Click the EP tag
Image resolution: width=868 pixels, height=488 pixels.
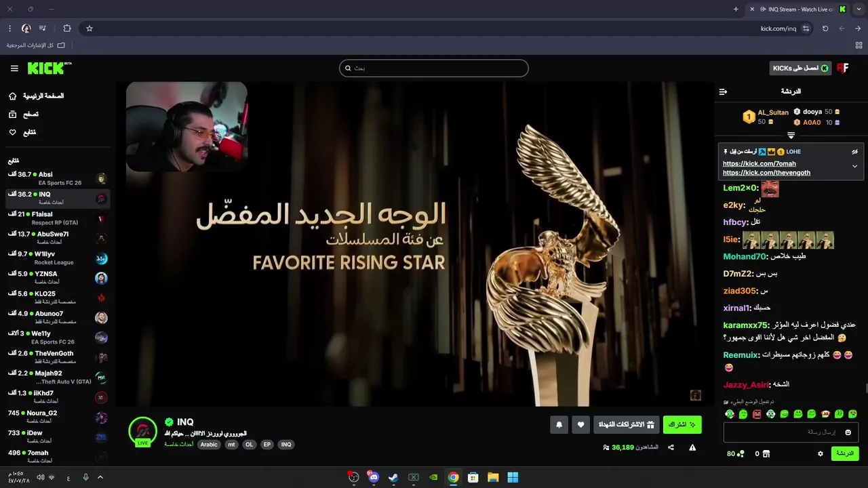(x=267, y=445)
